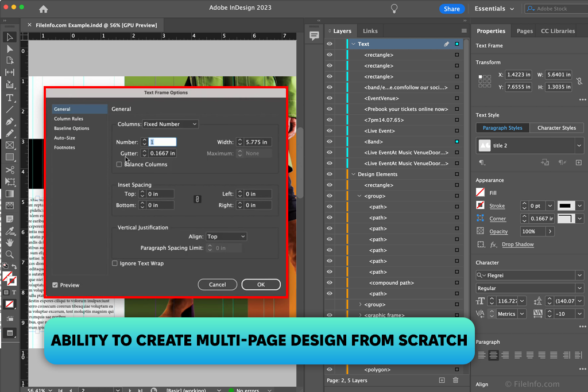Select the Hand tool

pos(10,242)
